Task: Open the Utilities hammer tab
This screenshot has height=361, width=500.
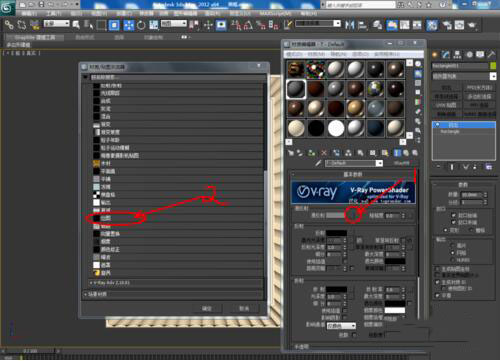Action: coord(491,55)
